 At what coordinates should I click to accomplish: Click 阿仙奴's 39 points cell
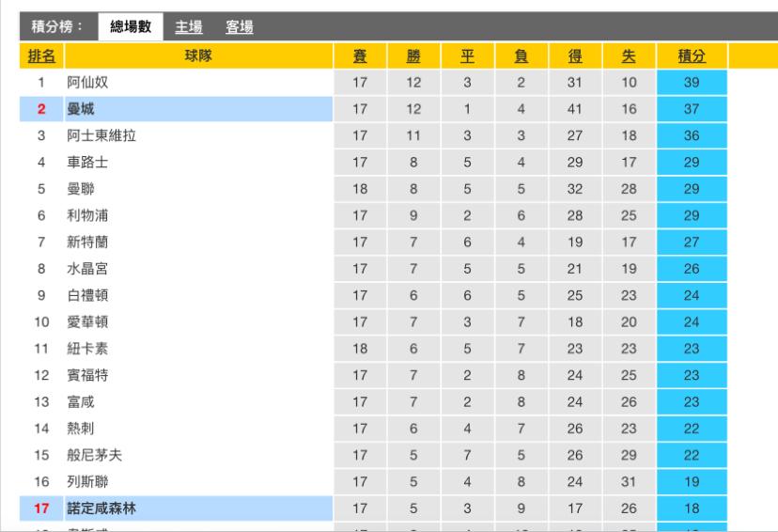pyautogui.click(x=692, y=84)
